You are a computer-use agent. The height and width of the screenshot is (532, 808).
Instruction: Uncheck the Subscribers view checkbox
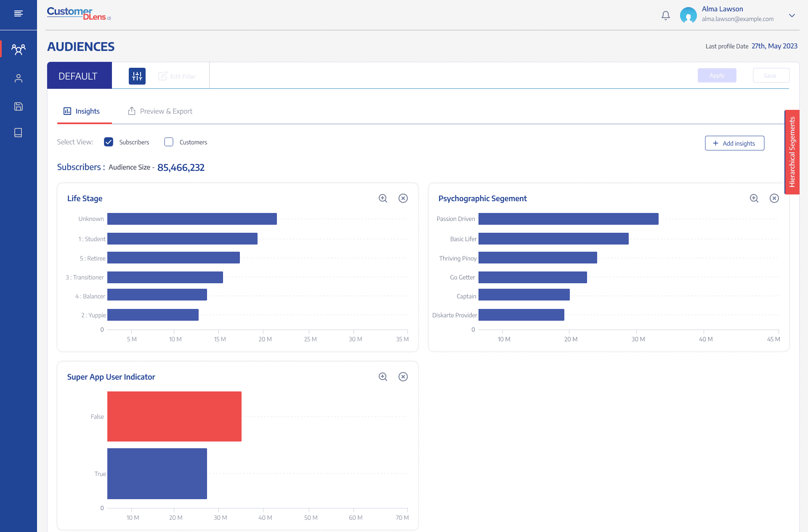[109, 142]
